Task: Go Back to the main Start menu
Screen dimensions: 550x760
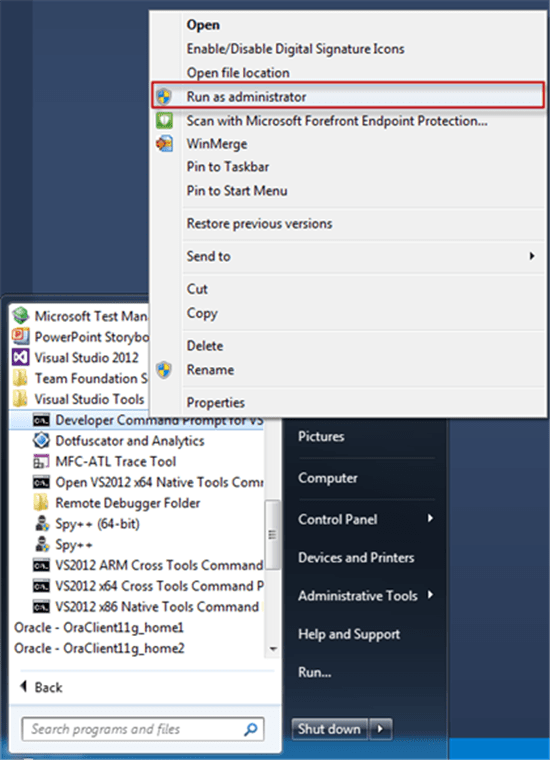Action: pos(41,687)
